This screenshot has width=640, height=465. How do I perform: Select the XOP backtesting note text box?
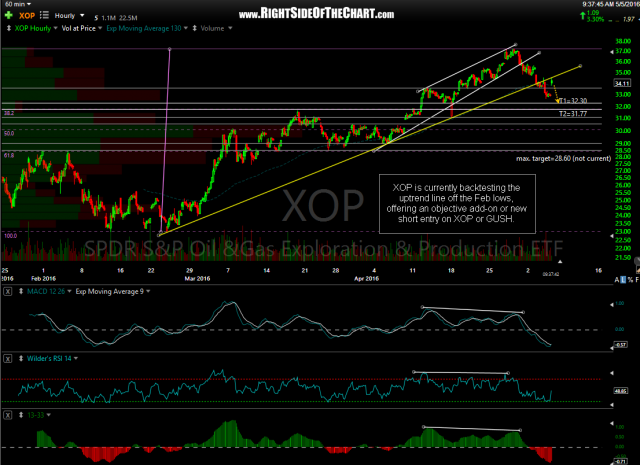(457, 204)
